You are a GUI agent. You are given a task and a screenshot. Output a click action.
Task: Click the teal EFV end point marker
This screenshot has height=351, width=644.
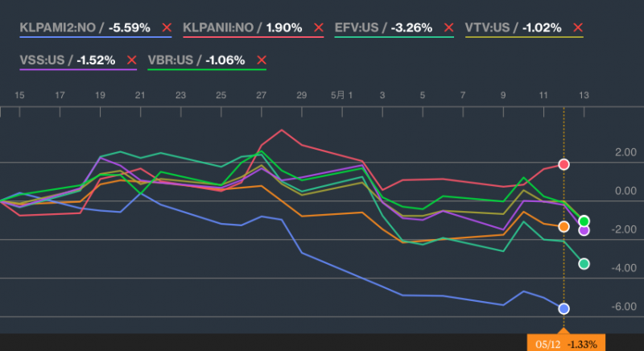584,264
